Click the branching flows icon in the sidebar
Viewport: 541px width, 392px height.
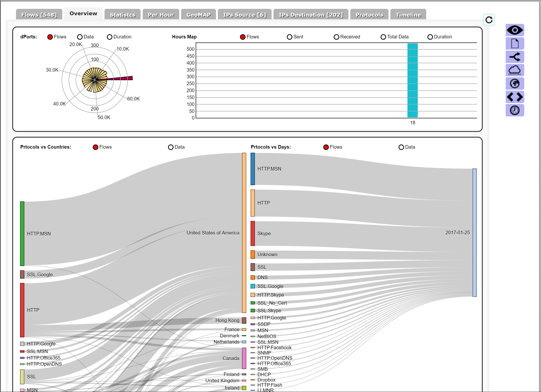click(515, 57)
